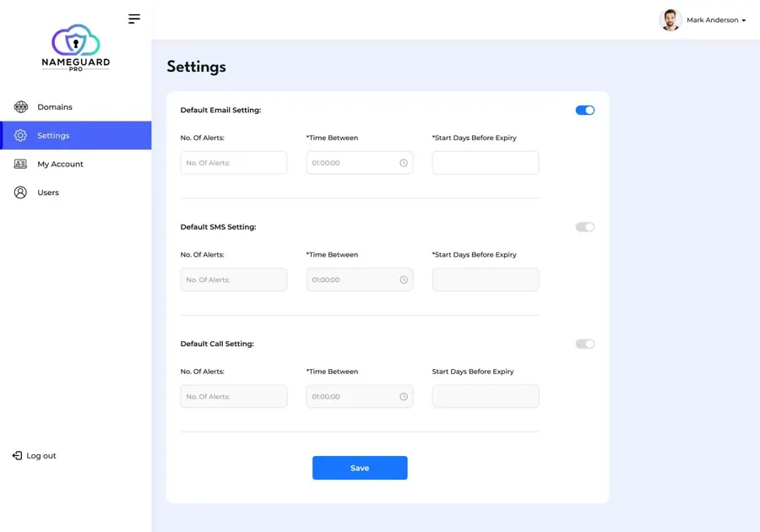
Task: Expand the Mark Anderson user dropdown arrow
Action: [x=743, y=20]
